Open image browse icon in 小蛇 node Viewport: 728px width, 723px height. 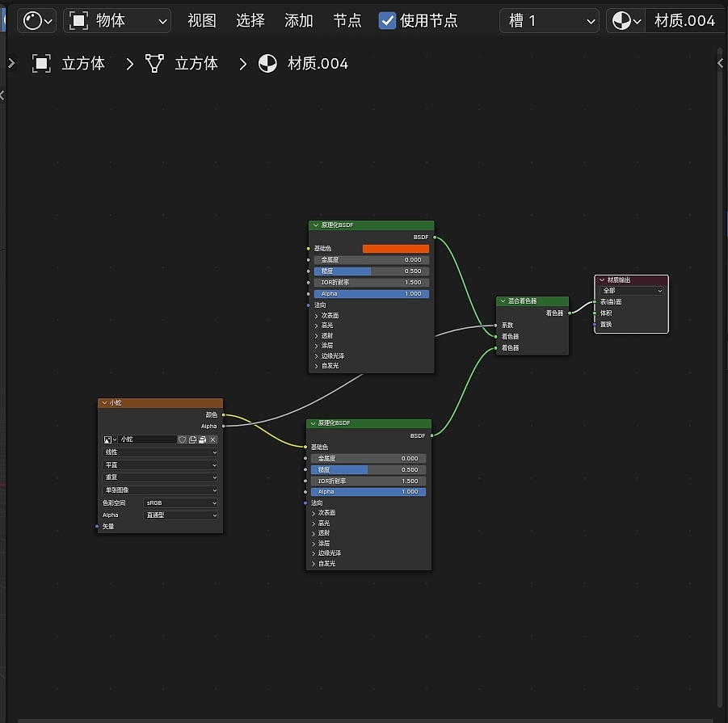(110, 439)
